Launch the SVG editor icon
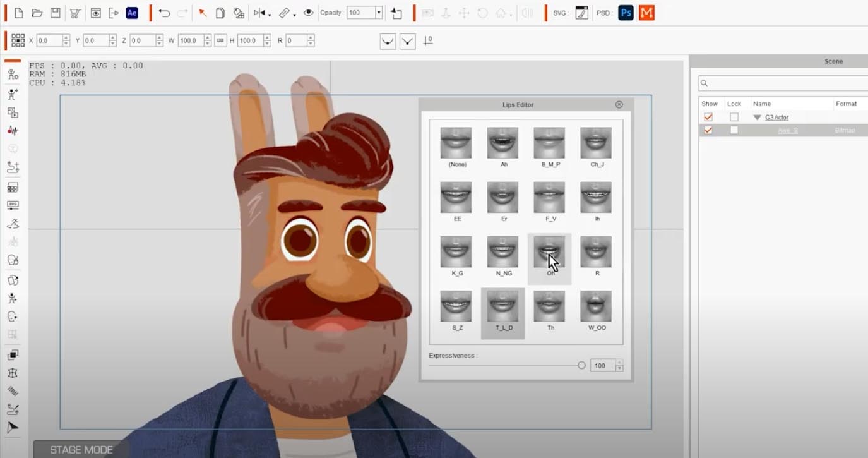Screen dimensions: 868x458 pos(582,13)
